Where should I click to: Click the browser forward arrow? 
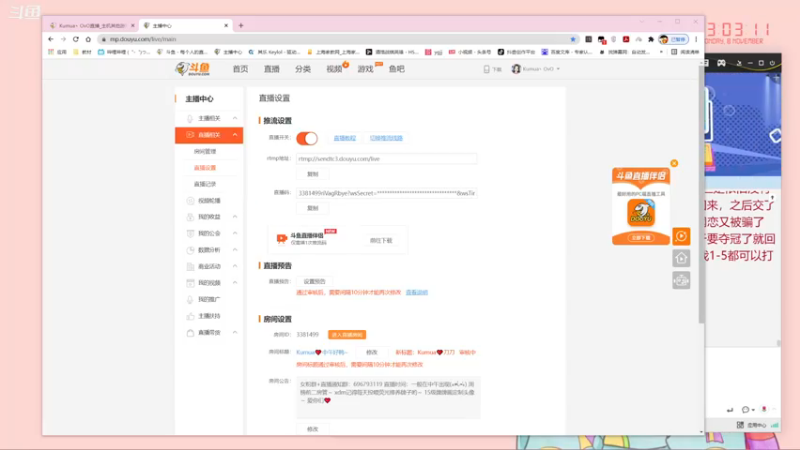pyautogui.click(x=63, y=39)
